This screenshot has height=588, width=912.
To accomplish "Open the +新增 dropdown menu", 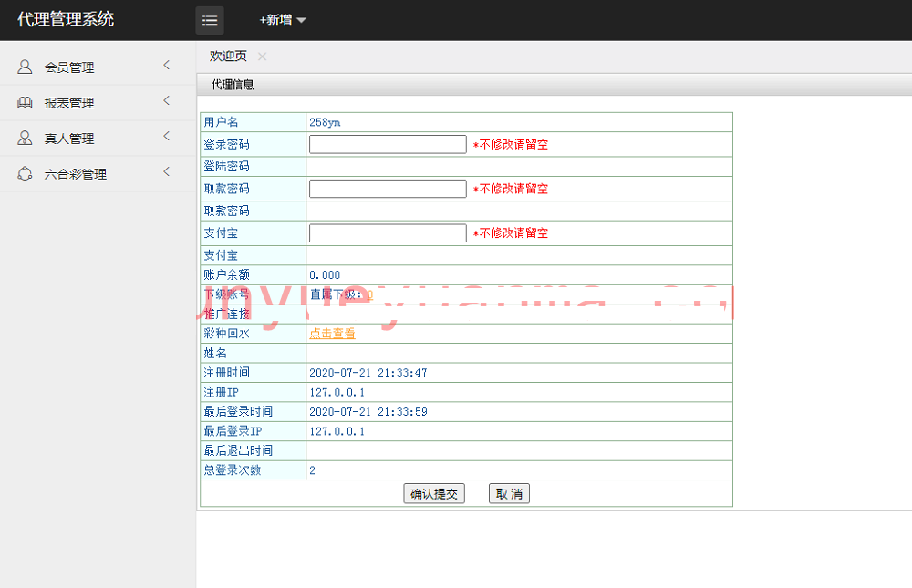I will tap(283, 20).
